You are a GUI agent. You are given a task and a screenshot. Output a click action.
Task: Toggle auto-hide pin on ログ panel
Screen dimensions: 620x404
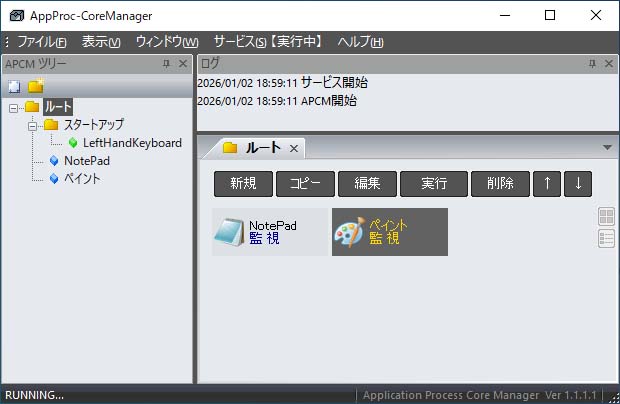(x=590, y=64)
